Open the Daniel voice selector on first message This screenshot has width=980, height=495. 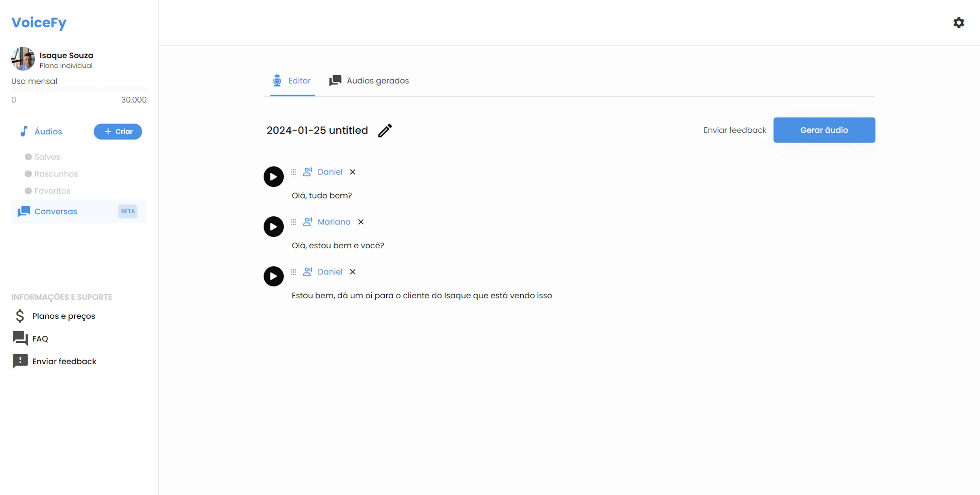click(330, 172)
